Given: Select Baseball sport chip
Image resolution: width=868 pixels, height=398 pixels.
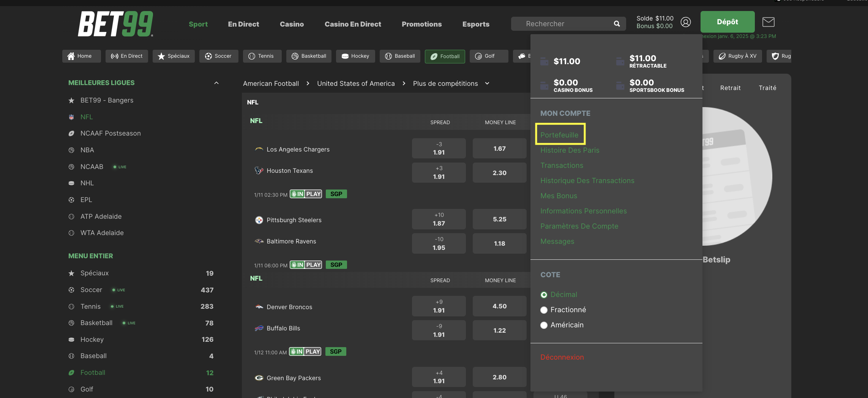Looking at the screenshot, I should (x=400, y=56).
